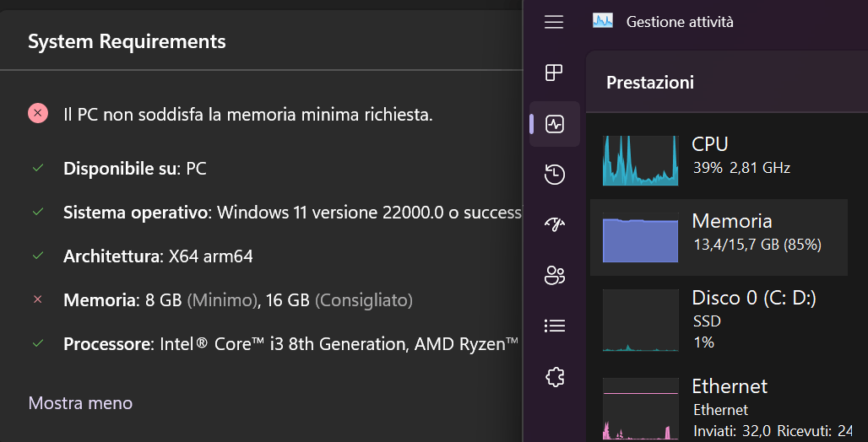This screenshot has height=442, width=868.
Task: Click the Gestione attività window title
Action: 680,22
